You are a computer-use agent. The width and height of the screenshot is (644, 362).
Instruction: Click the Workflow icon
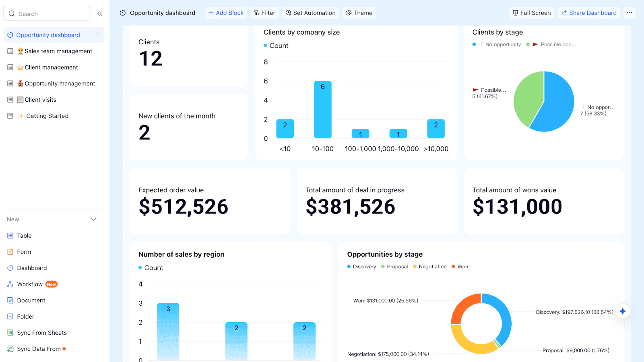click(x=10, y=284)
